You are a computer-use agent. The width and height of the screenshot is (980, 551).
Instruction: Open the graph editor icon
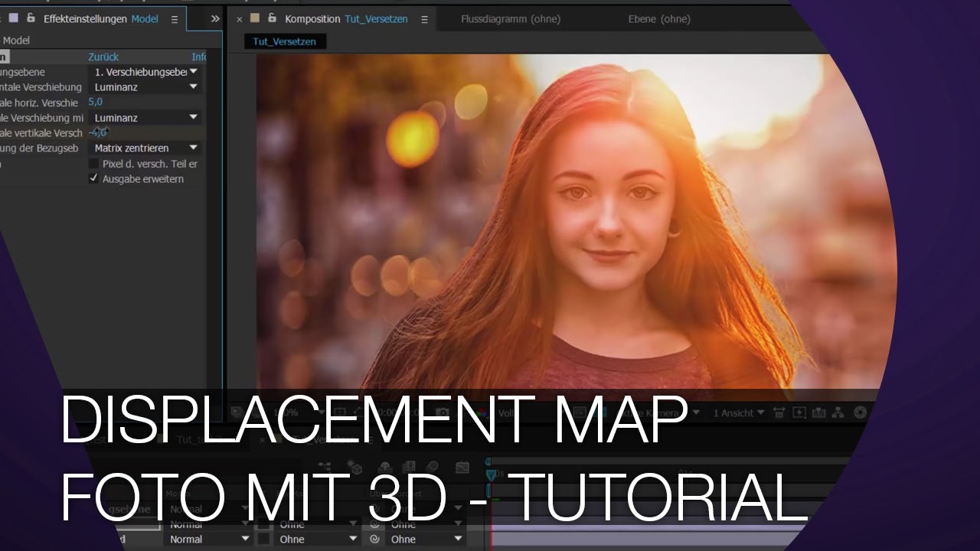click(x=462, y=467)
